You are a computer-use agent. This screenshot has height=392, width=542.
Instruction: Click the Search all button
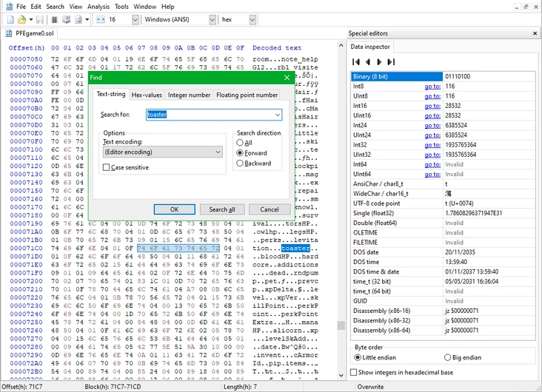pos(222,209)
